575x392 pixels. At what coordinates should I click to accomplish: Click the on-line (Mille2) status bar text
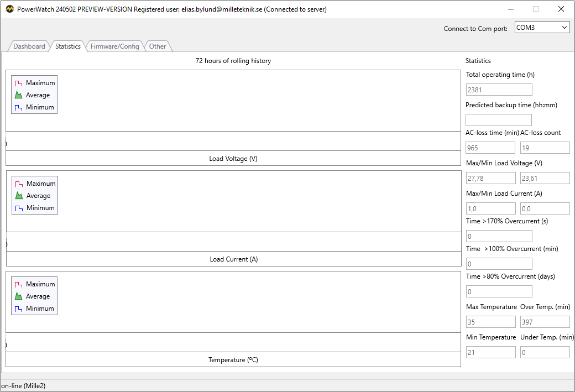pos(23,385)
